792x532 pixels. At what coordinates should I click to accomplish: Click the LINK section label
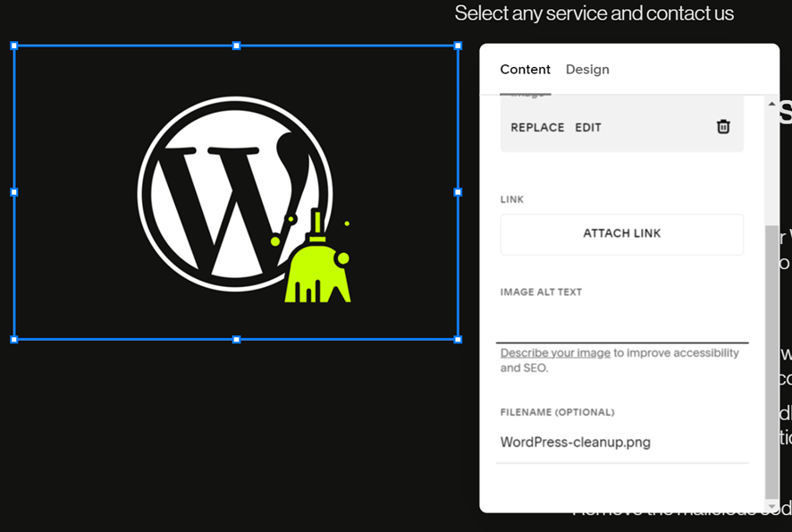[x=511, y=199]
